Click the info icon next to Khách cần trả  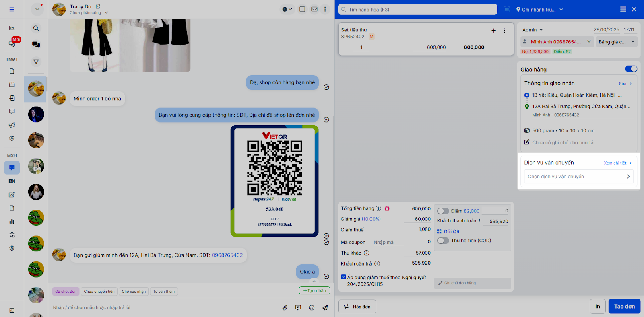(377, 264)
